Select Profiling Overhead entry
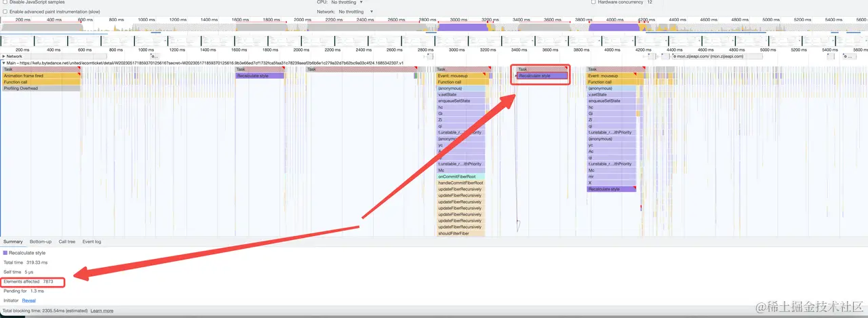This screenshot has width=868, height=318. (41, 88)
